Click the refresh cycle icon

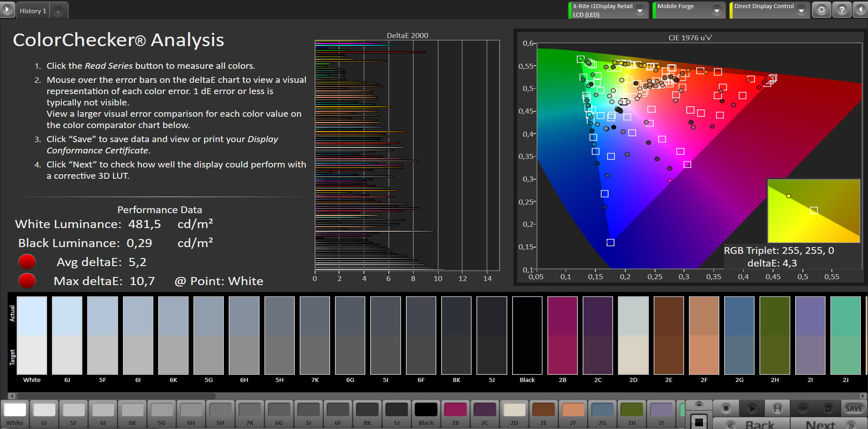pyautogui.click(x=828, y=408)
